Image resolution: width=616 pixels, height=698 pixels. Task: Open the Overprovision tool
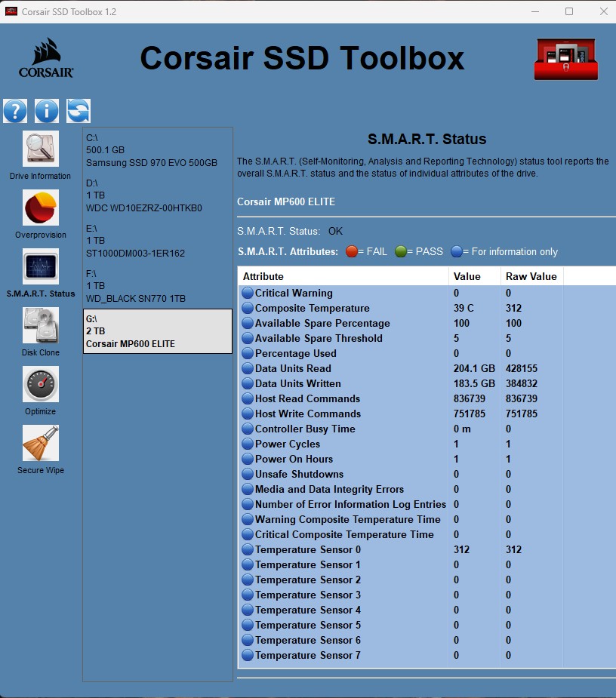(41, 208)
